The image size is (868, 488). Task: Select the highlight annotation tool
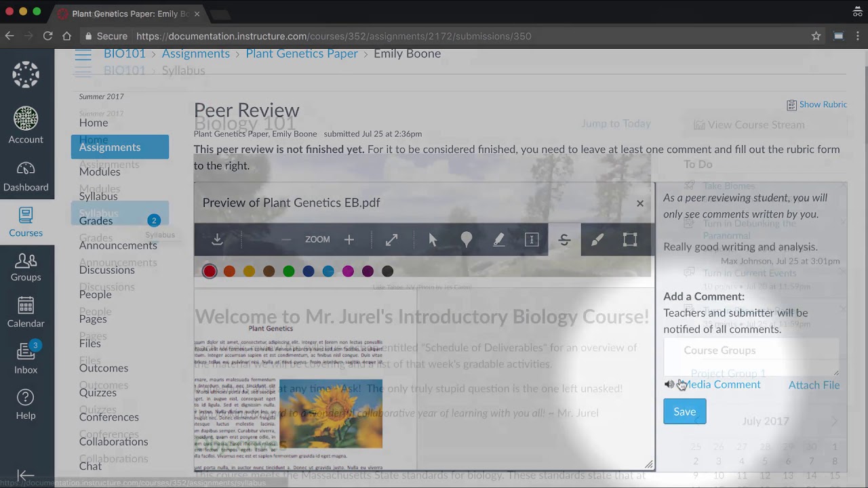[499, 239]
